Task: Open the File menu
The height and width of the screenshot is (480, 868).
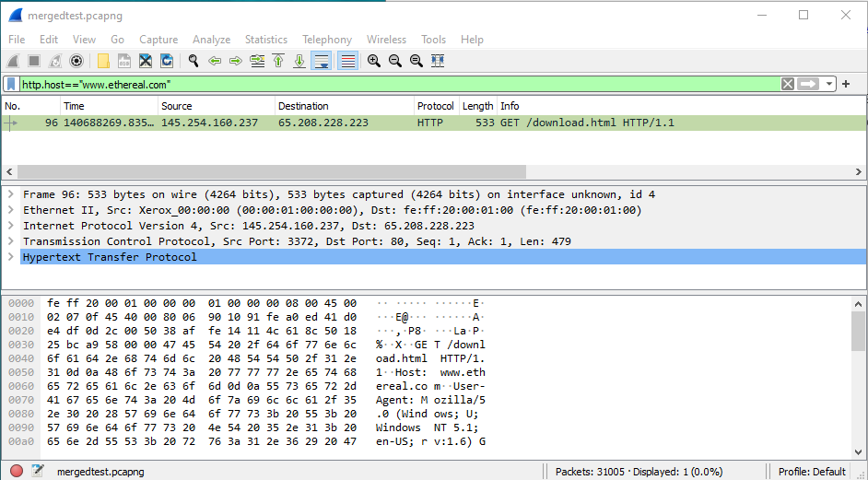Action: (x=17, y=40)
